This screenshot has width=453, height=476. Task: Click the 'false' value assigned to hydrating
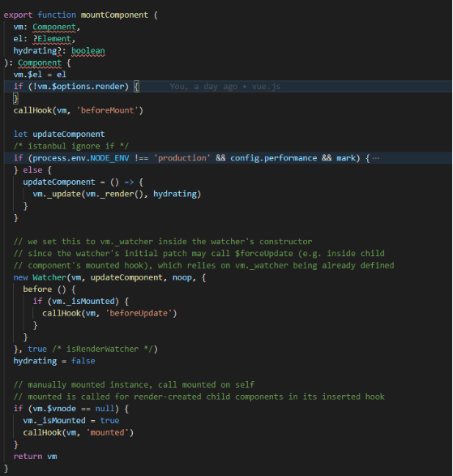pyautogui.click(x=83, y=361)
